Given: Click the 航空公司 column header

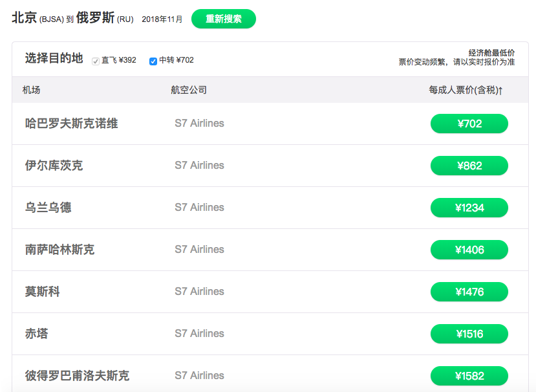Looking at the screenshot, I should coord(189,90).
